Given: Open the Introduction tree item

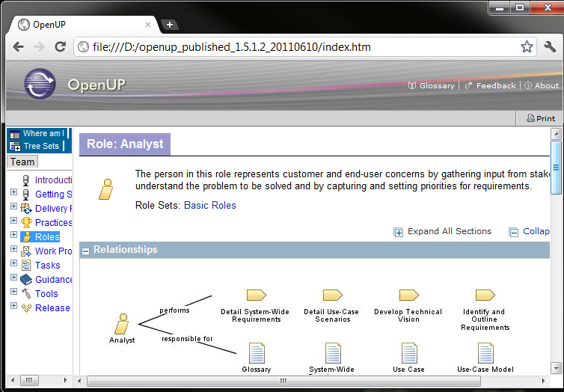Looking at the screenshot, I should [x=53, y=180].
